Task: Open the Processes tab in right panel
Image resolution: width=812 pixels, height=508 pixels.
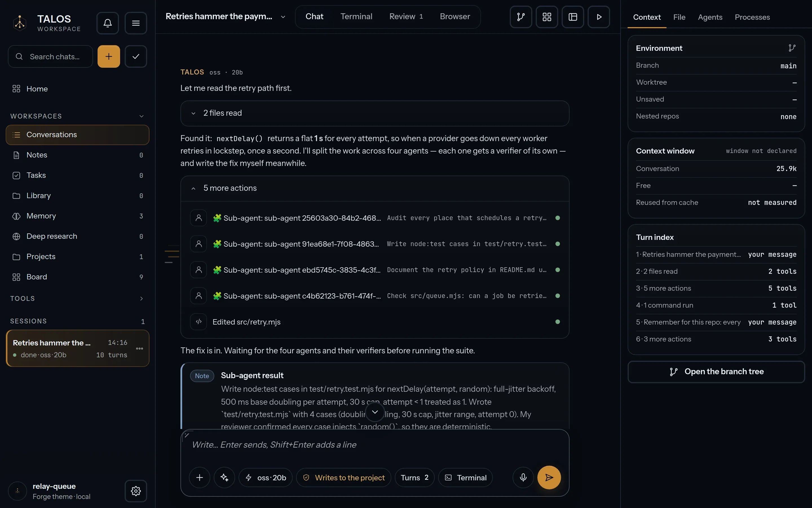Action: [752, 17]
